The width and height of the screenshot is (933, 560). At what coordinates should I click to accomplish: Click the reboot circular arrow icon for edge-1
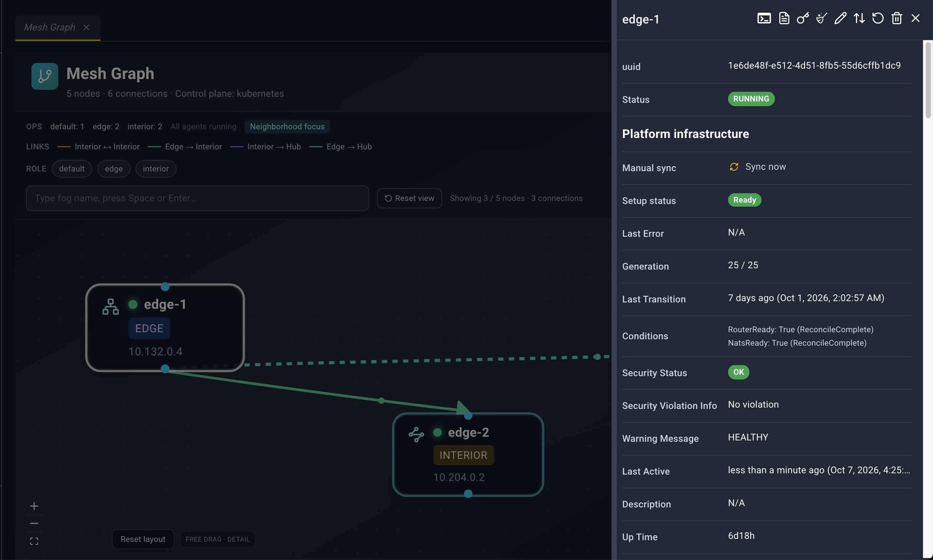tap(878, 18)
